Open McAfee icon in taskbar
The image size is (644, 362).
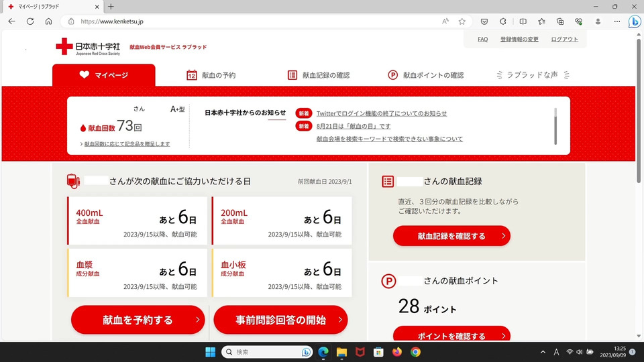tap(360, 352)
